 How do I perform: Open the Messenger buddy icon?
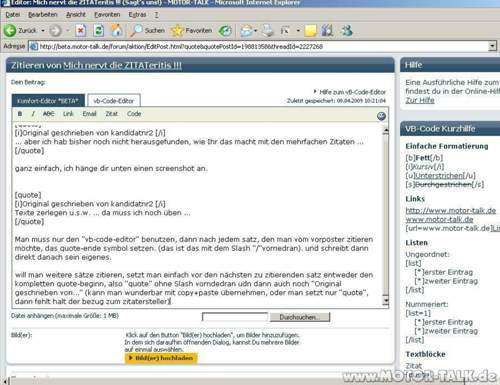[x=346, y=31]
